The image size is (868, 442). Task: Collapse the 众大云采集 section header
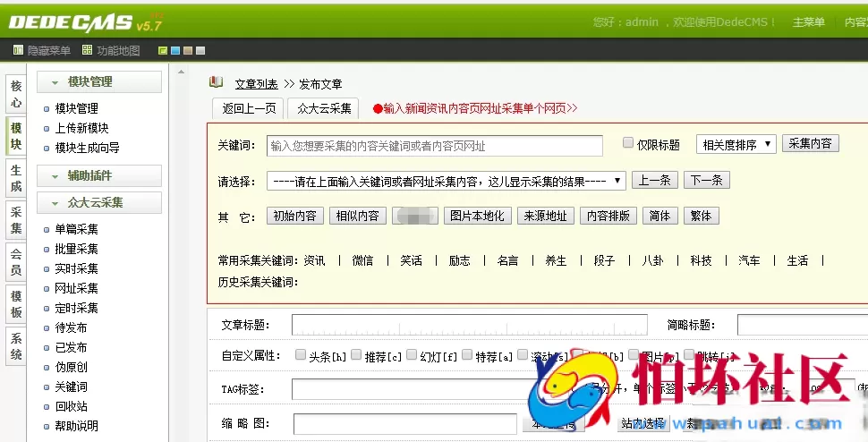[99, 202]
